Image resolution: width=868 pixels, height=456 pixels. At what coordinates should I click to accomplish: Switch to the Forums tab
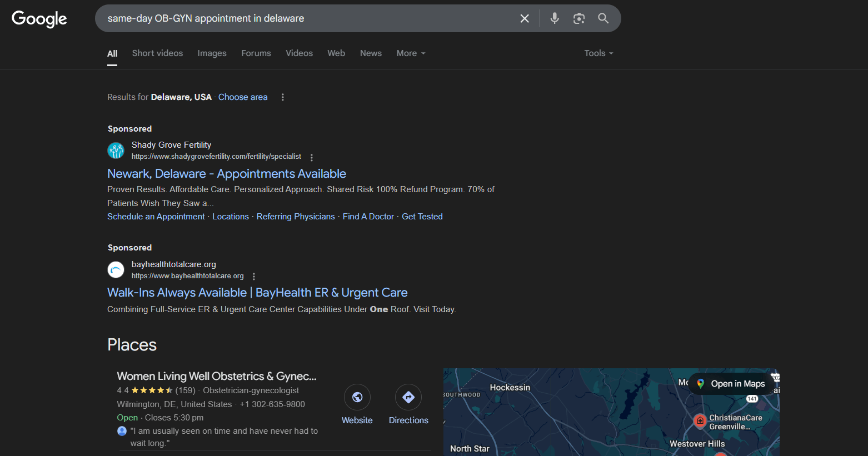256,53
